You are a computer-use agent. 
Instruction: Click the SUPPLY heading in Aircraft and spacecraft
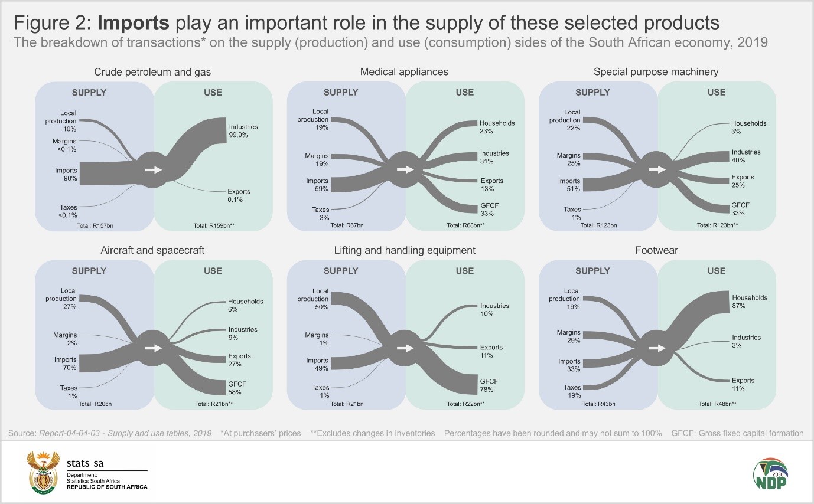point(89,271)
